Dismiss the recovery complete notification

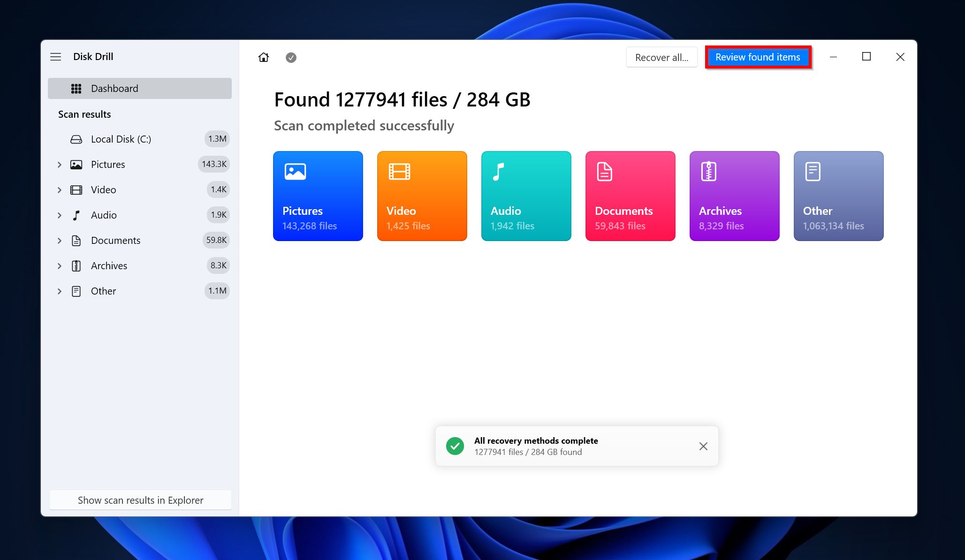point(703,446)
